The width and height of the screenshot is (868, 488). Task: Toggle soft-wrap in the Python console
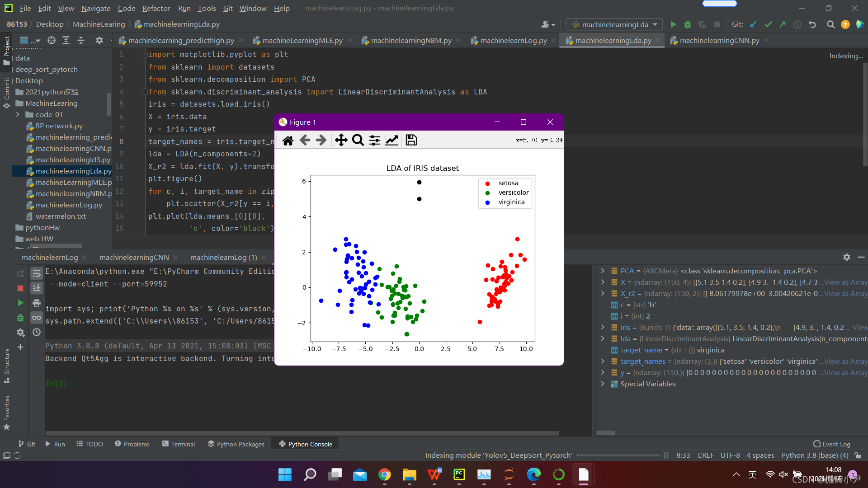tap(37, 274)
